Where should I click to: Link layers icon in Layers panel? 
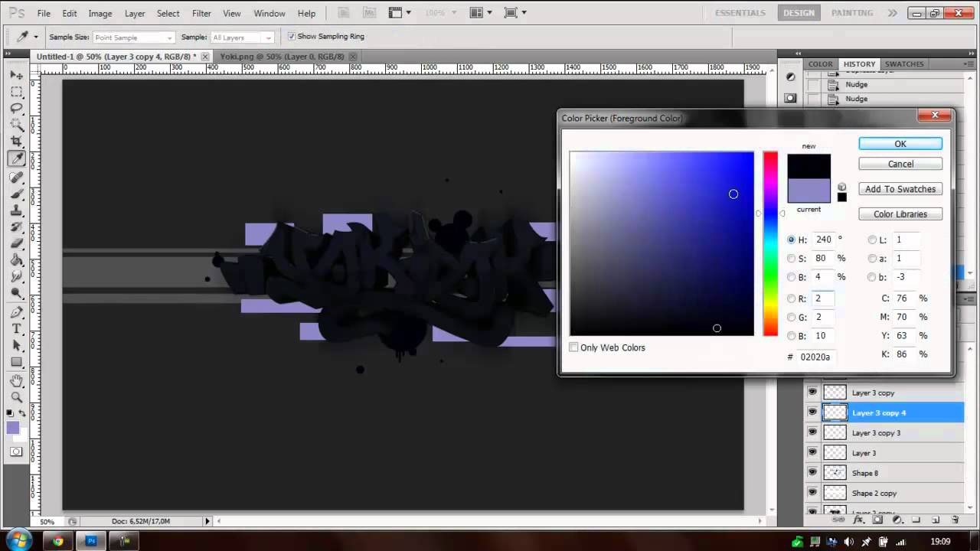coord(838,520)
